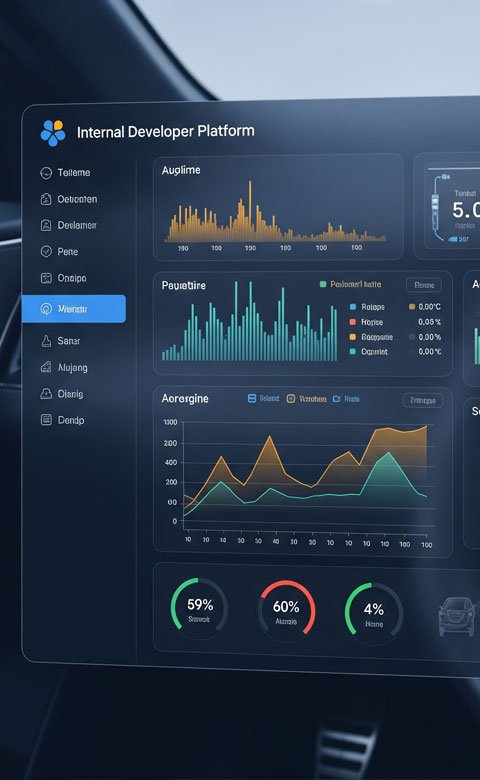Click the Onaipo sidebar icon
This screenshot has height=780, width=480.
pos(46,278)
